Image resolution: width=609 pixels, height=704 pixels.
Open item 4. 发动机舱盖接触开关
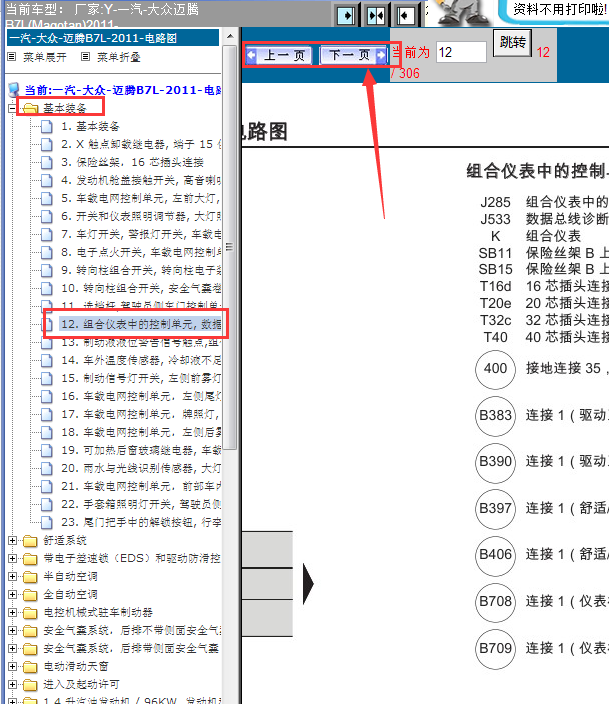pyautogui.click(x=141, y=180)
